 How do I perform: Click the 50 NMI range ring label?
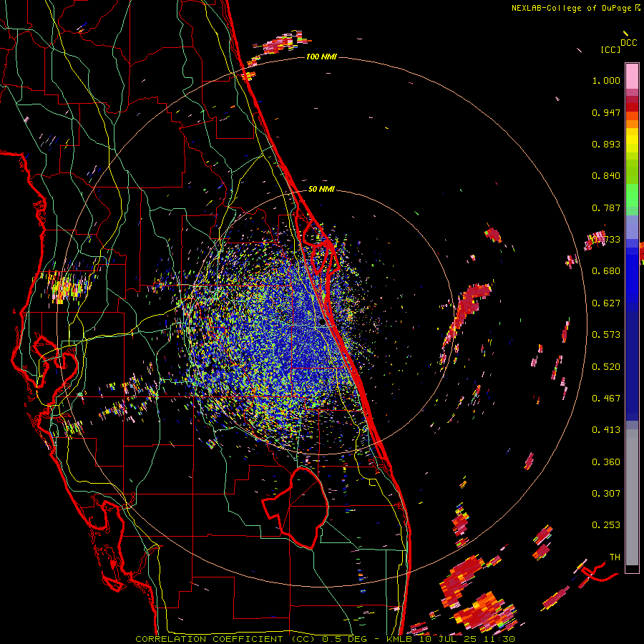pos(321,189)
